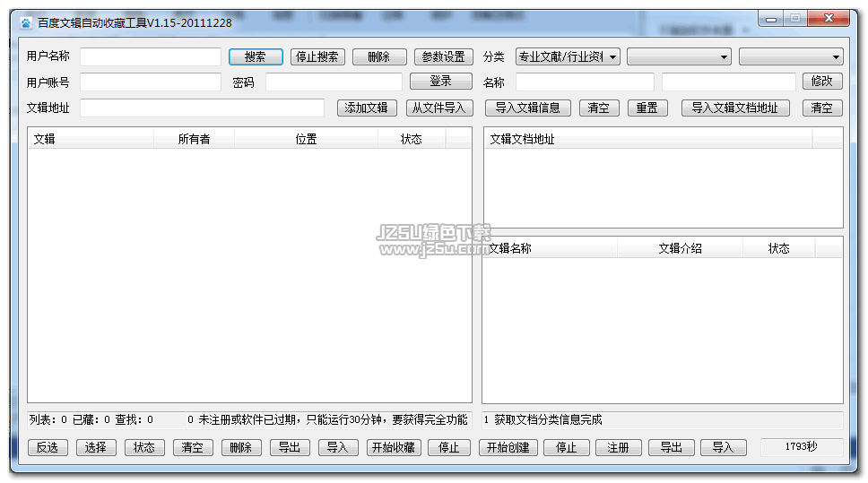Focus the 密码 password field
Screen dimensions: 868x483
[334, 82]
